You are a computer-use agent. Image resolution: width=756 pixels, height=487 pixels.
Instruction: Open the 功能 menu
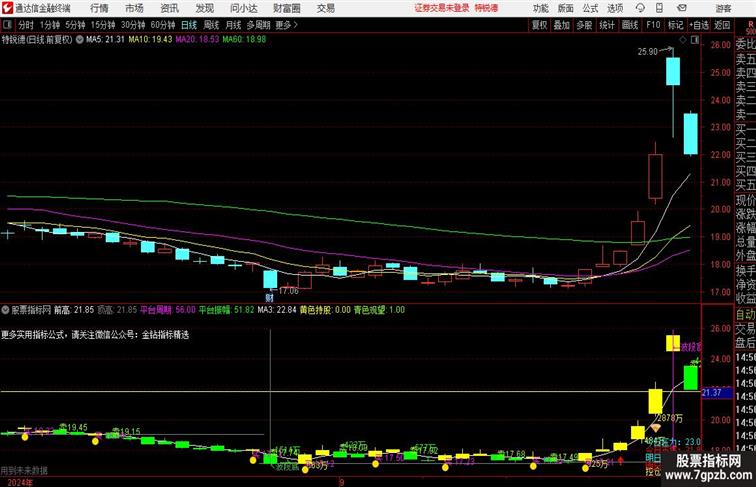(x=540, y=8)
